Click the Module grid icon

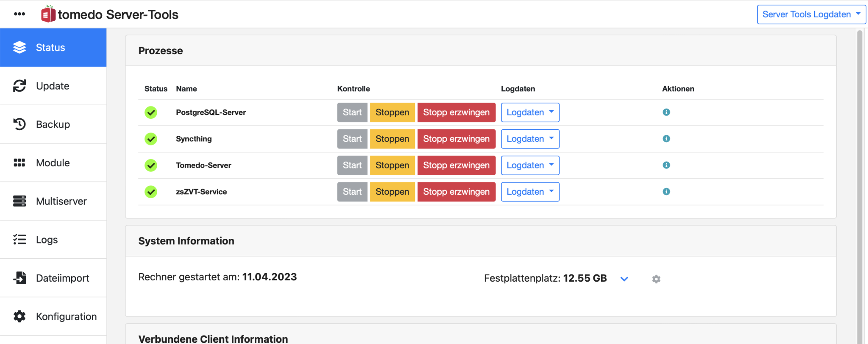click(x=19, y=162)
